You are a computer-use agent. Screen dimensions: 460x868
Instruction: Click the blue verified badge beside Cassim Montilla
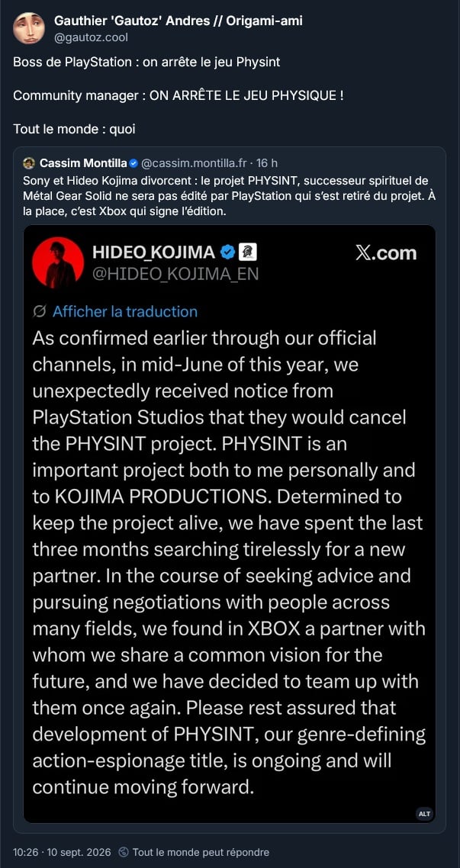click(133, 162)
